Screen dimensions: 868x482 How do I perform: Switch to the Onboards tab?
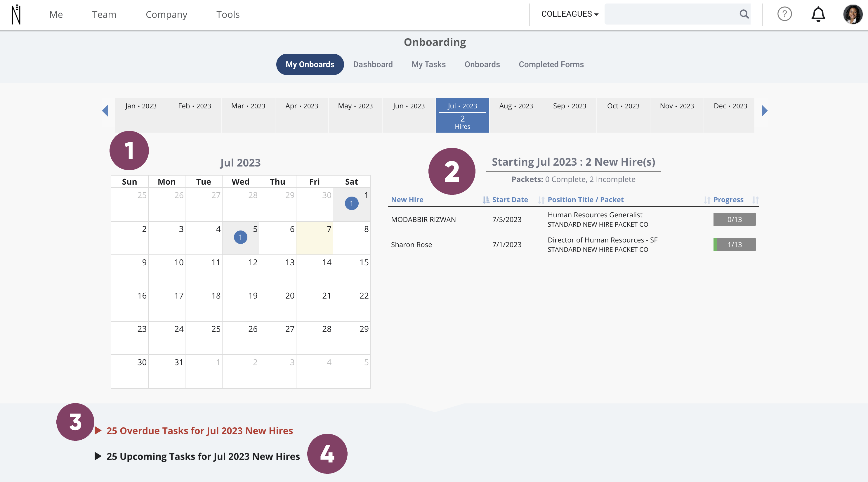pyautogui.click(x=482, y=64)
